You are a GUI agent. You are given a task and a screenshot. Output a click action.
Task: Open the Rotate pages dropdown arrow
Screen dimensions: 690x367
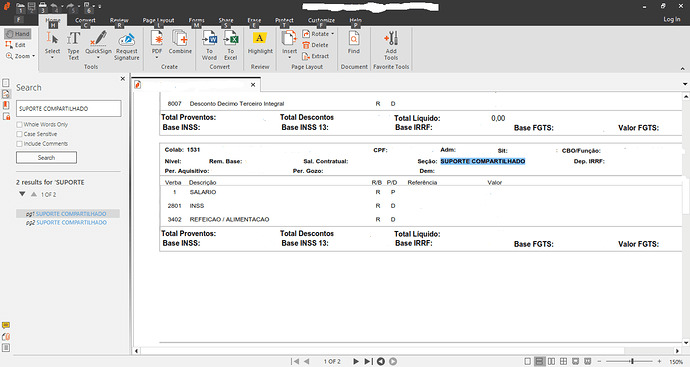[x=333, y=34]
